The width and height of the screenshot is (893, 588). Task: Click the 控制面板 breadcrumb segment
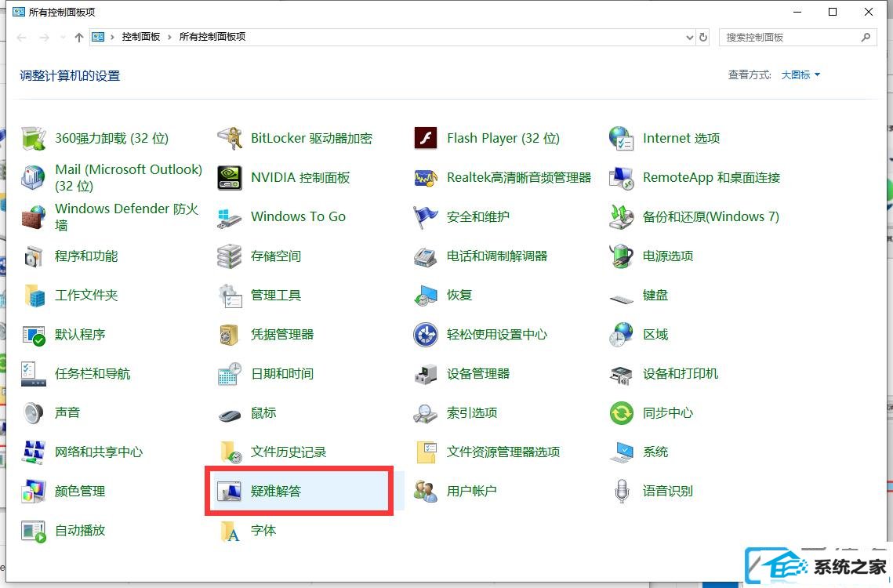click(140, 37)
